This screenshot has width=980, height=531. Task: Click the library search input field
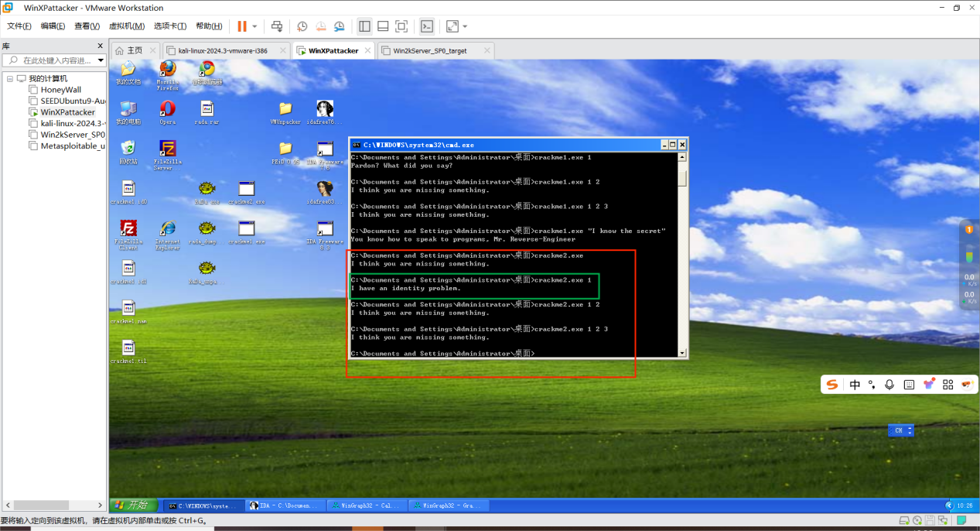[50, 60]
